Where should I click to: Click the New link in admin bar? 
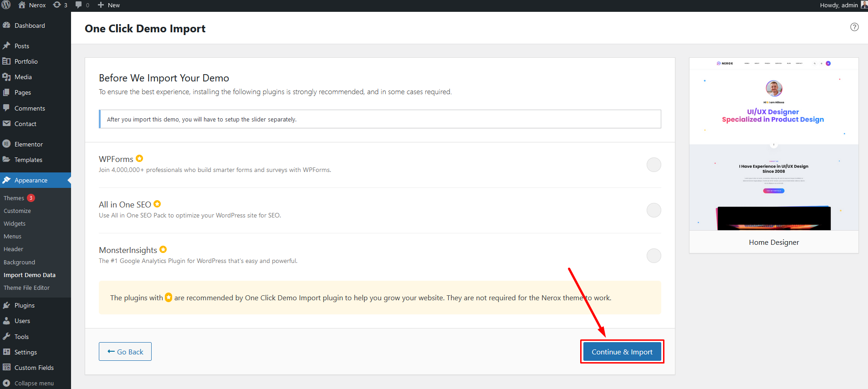point(114,5)
